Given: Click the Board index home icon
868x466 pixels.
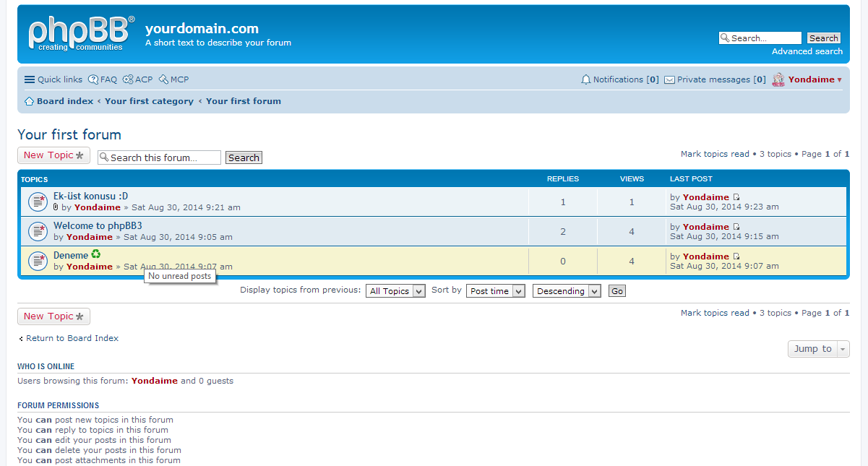Looking at the screenshot, I should pyautogui.click(x=30, y=101).
